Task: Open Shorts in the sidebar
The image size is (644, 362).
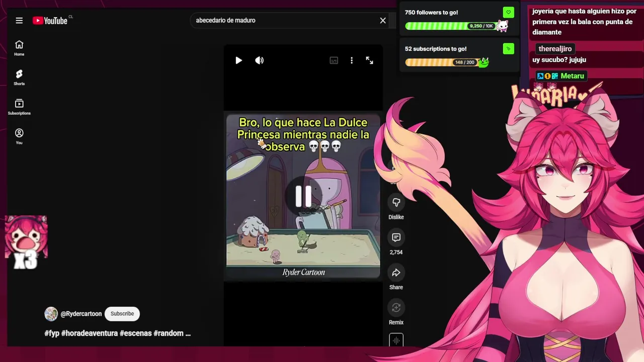Action: (x=19, y=77)
